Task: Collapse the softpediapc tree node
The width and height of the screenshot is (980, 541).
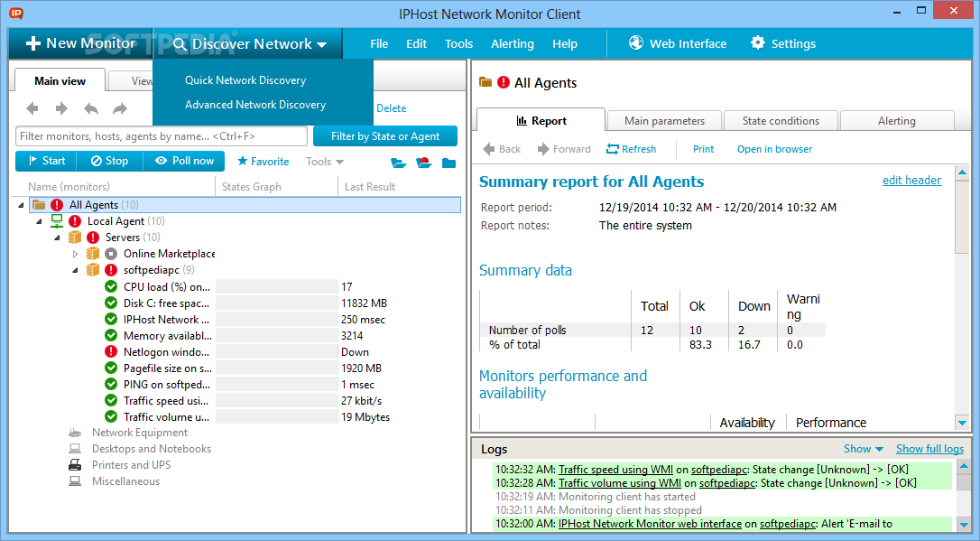Action: coord(75,270)
